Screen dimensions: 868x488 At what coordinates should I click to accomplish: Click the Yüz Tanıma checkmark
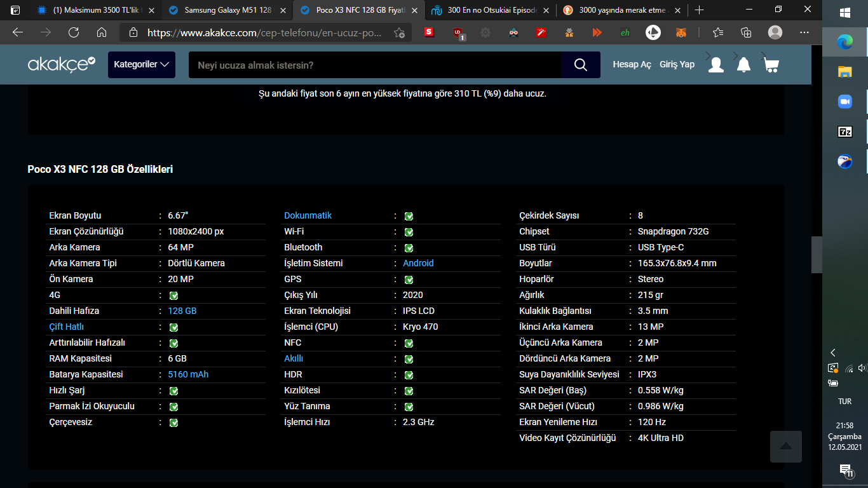(409, 407)
